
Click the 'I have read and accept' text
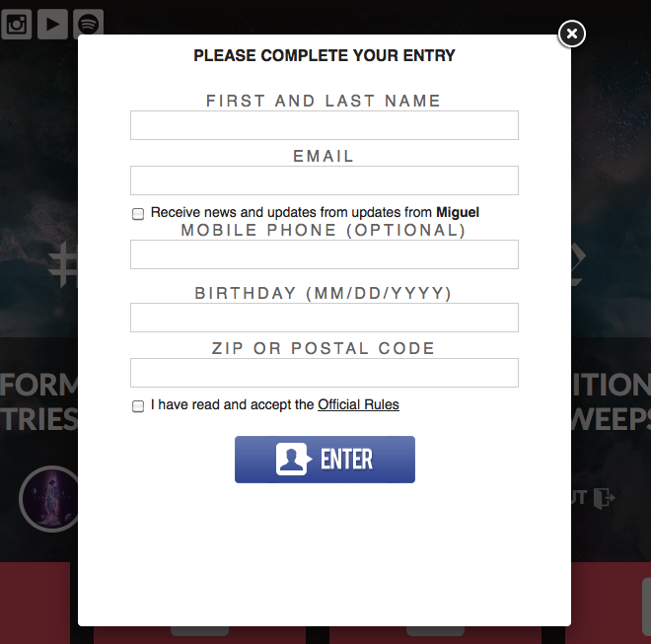[232, 404]
